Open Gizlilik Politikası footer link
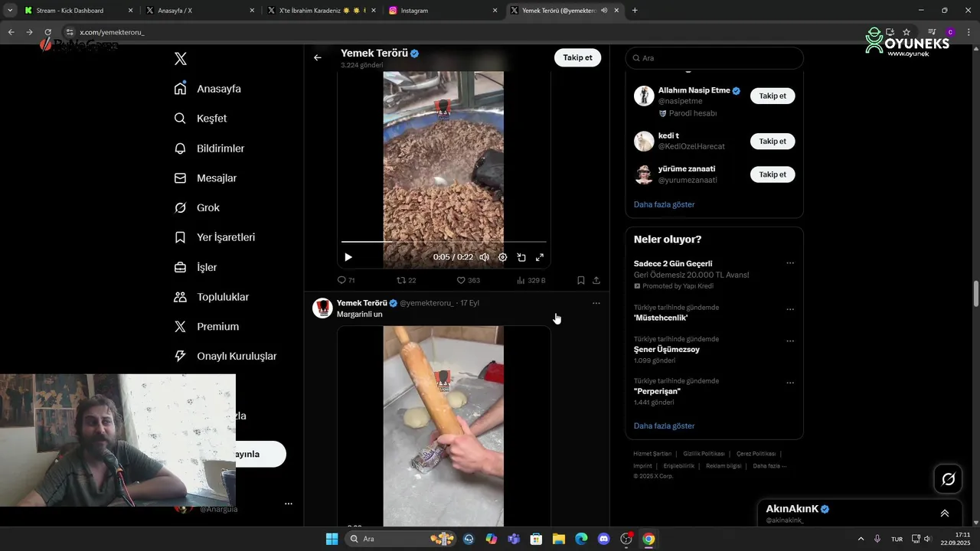The width and height of the screenshot is (980, 551). [x=704, y=454]
